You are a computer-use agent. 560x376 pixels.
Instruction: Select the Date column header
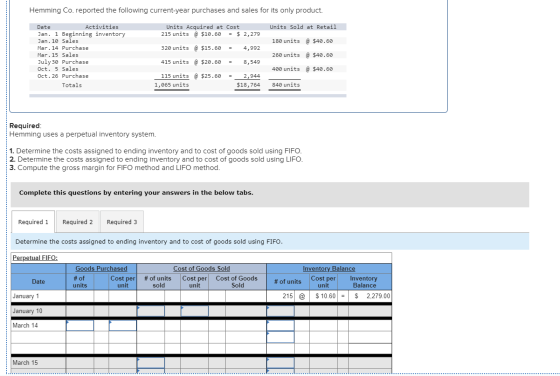point(38,282)
